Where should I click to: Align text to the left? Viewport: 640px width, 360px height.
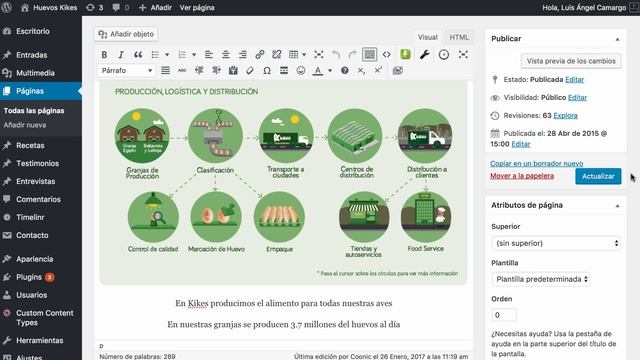(209, 54)
